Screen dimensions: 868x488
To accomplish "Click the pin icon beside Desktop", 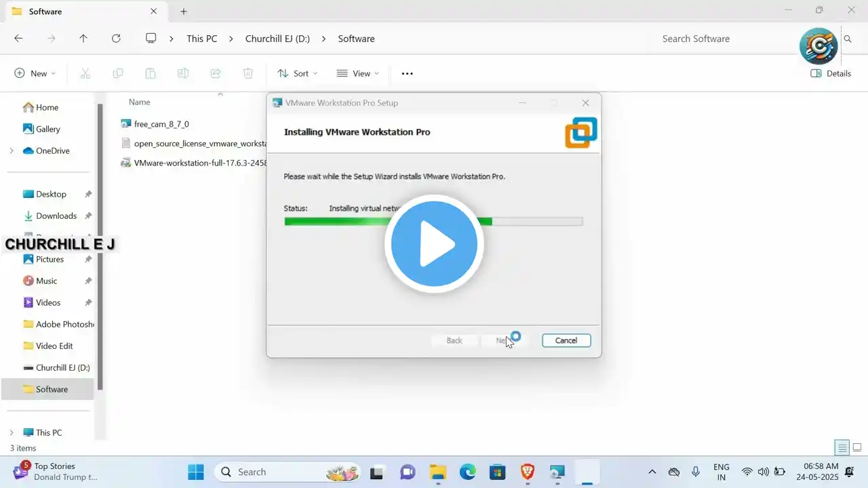I will point(88,195).
